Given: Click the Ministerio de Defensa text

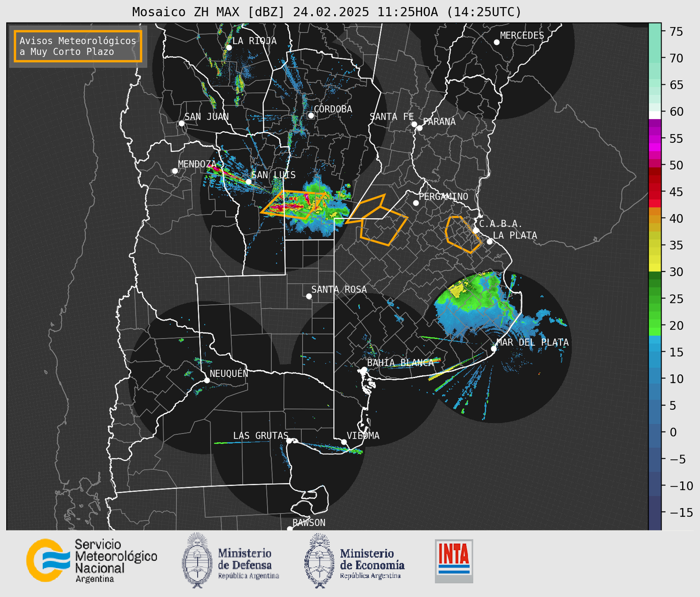Looking at the screenshot, I should pos(248,564).
